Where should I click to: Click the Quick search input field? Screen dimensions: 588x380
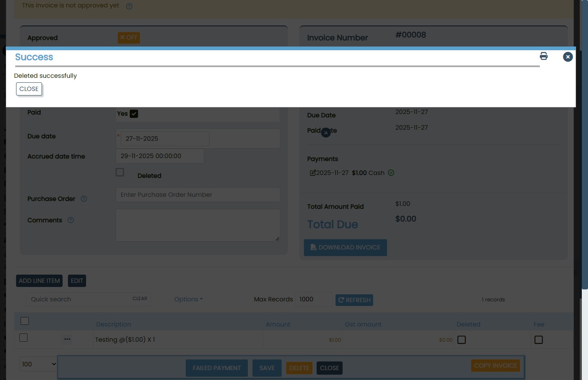click(78, 299)
